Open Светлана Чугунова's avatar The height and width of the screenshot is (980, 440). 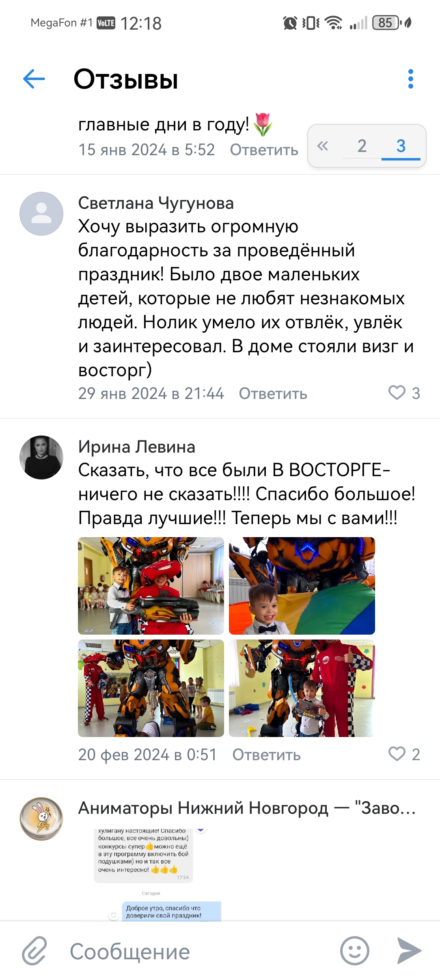pyautogui.click(x=41, y=214)
